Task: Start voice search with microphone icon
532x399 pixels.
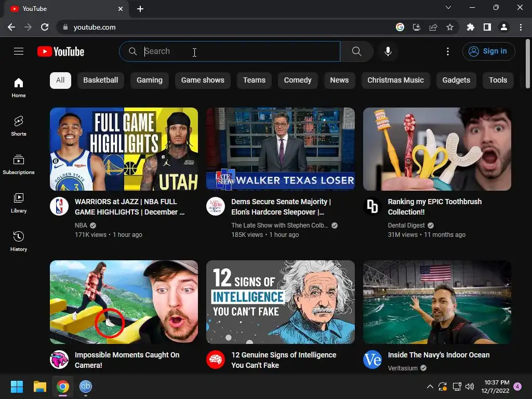Action: [388, 51]
